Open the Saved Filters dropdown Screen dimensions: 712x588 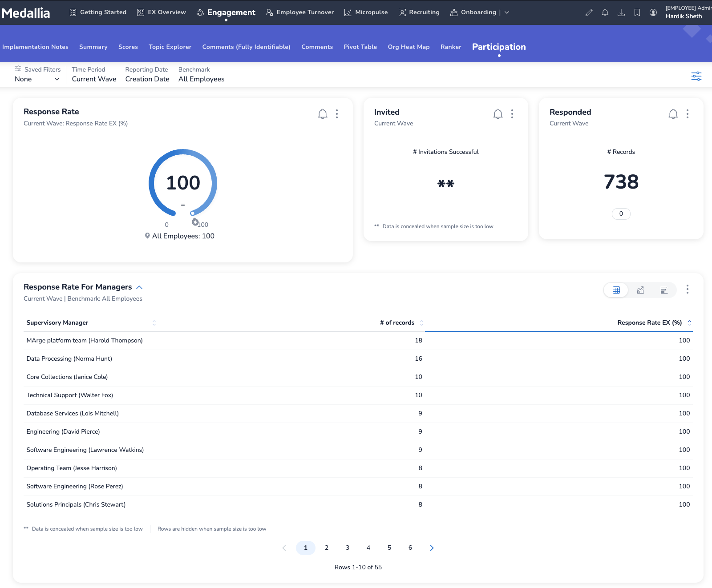(x=37, y=79)
